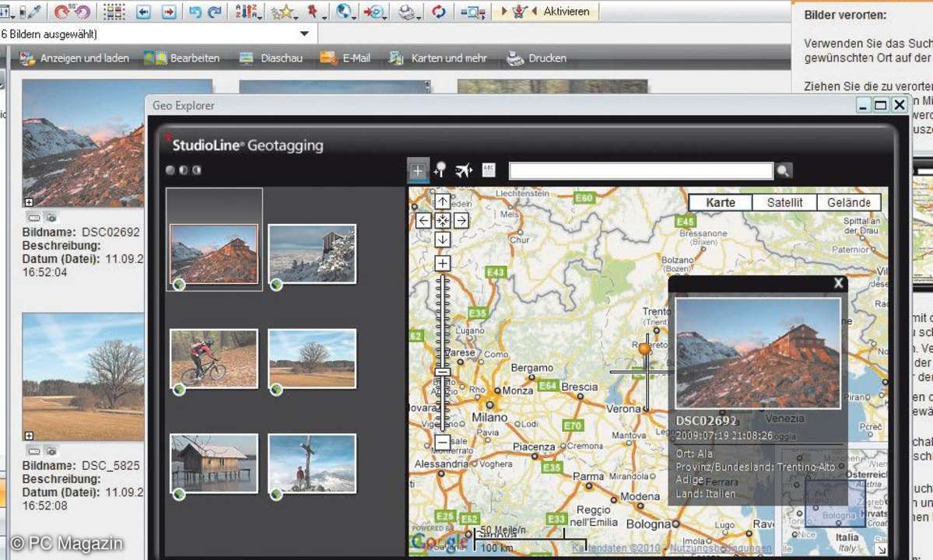Select the lake stilt house thumbnail
Screen dimensions: 933x560
214,464
